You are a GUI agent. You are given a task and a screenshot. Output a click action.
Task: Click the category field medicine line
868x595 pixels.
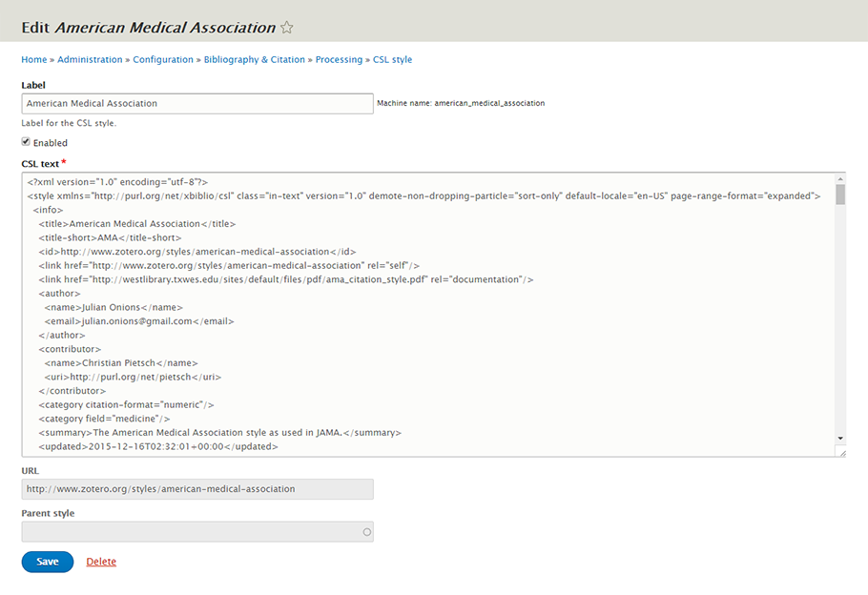105,419
